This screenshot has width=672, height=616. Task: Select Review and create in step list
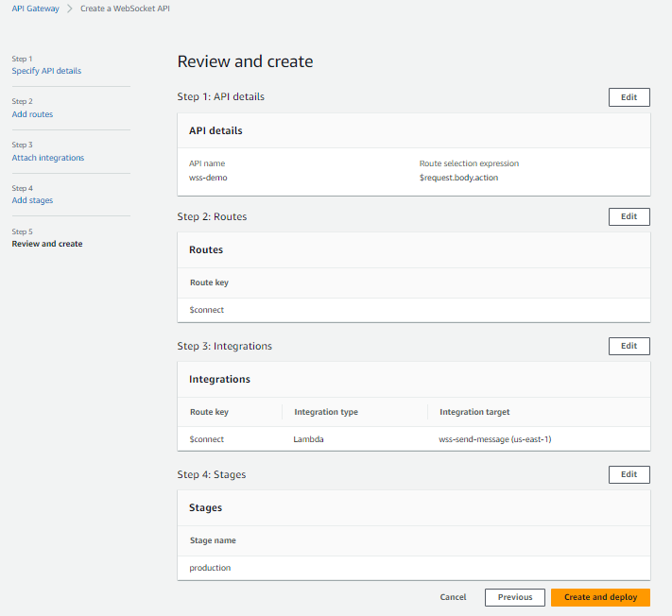[x=47, y=244]
